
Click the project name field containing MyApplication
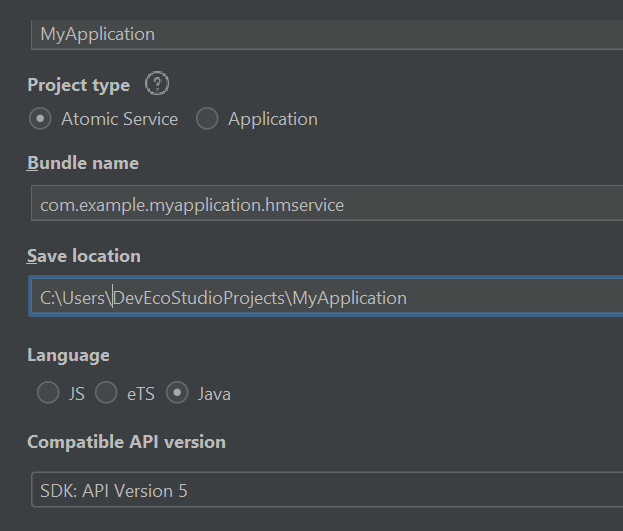(x=326, y=34)
